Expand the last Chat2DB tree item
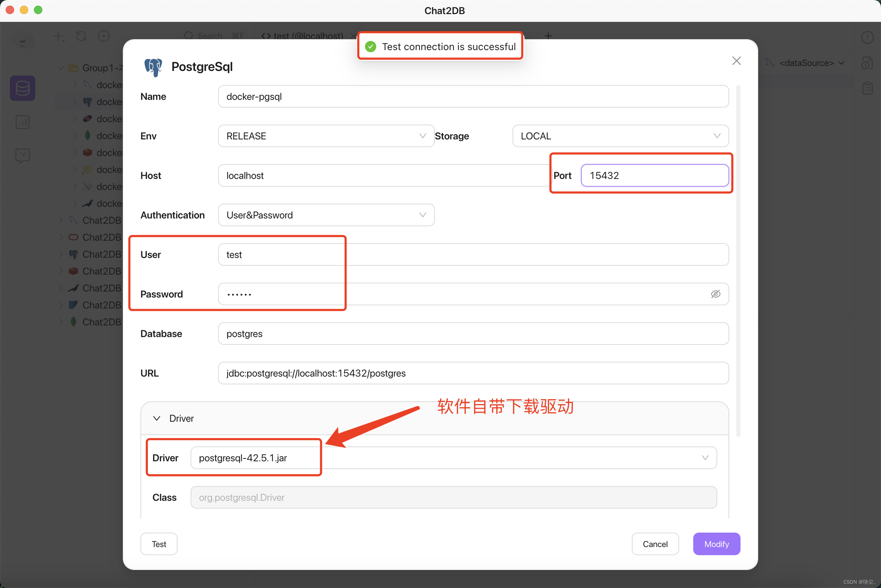The image size is (881, 588). (x=60, y=322)
